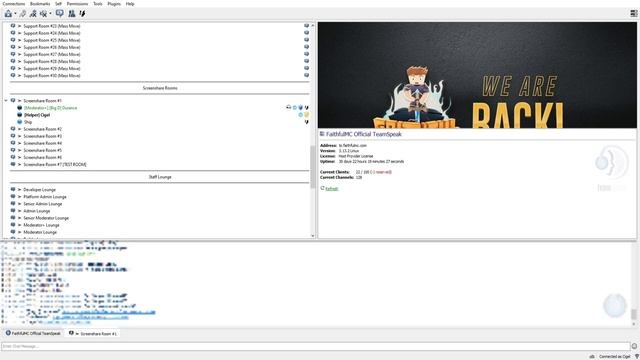Open the Self menu
Viewport: 640px width, 360px height.
coord(58,4)
